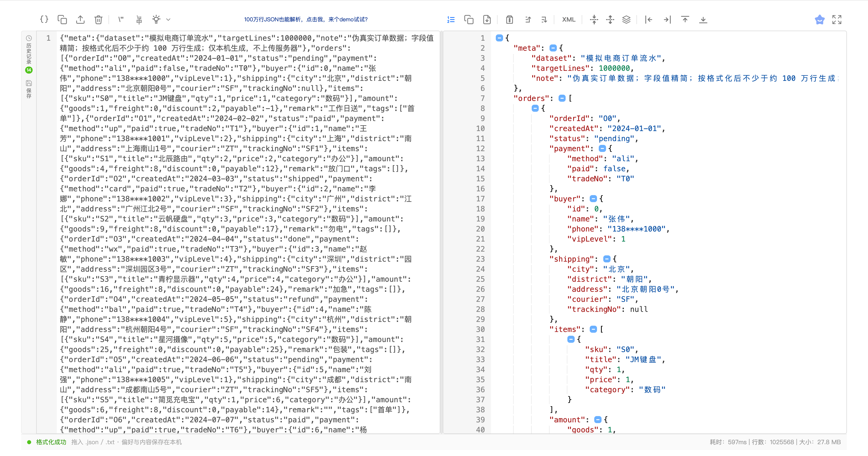This screenshot has width=868, height=456.
Task: Collapse the "shipping" object node
Action: [x=607, y=259]
